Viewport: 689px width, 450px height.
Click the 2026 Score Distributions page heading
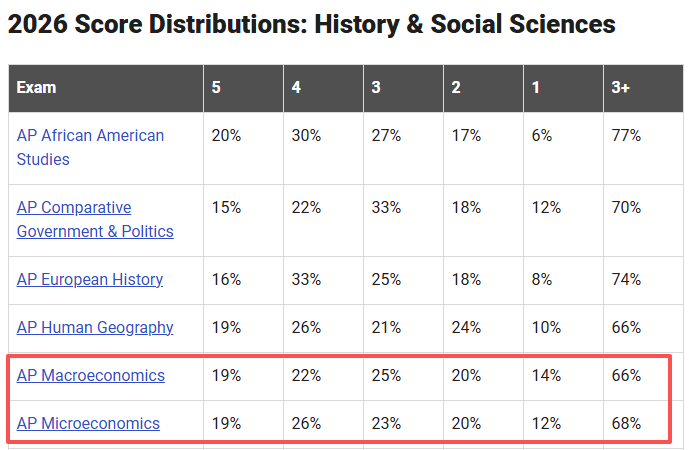pos(312,24)
